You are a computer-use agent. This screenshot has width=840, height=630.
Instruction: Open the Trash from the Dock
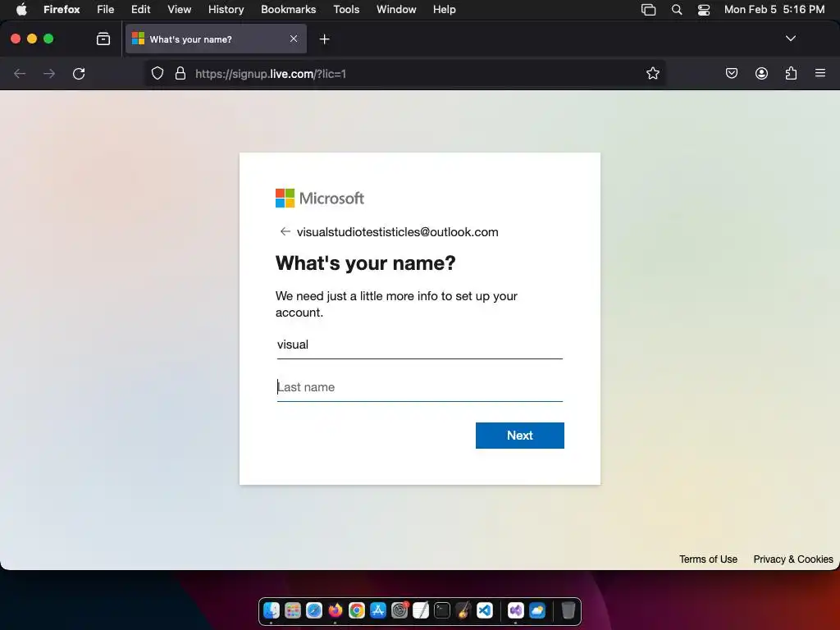coord(568,610)
